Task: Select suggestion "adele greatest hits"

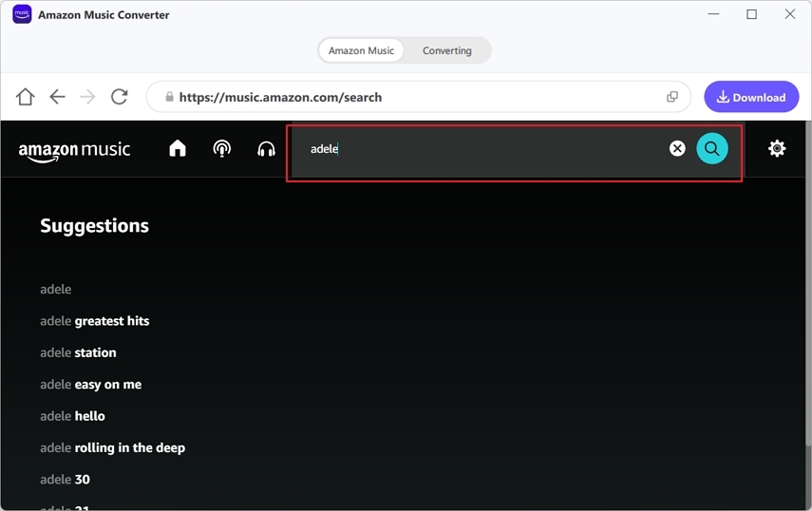Action: pos(95,321)
